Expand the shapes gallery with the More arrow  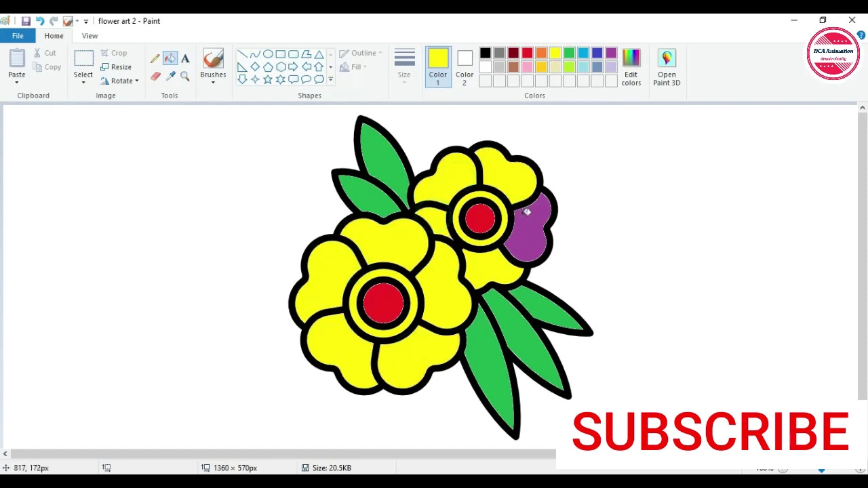[330, 79]
